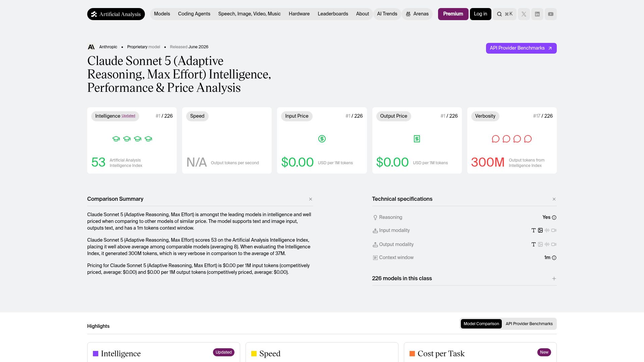Viewport: 644px width, 362px height.
Task: Open the About menu
Action: click(363, 14)
